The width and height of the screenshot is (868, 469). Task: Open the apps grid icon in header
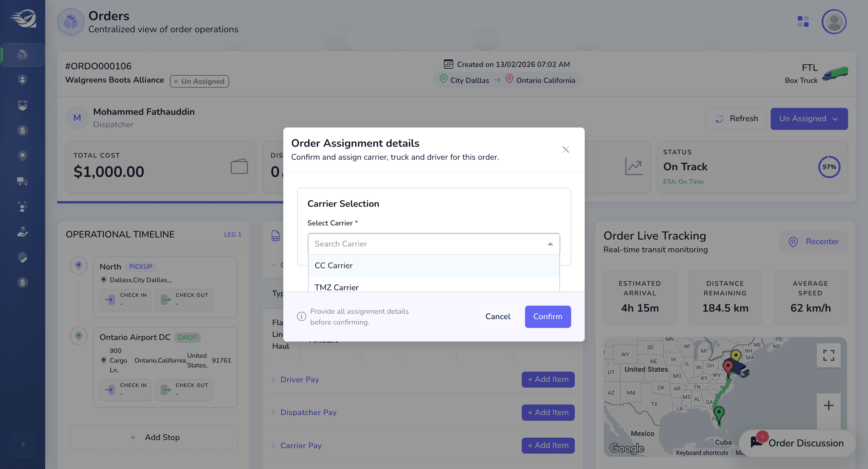[x=803, y=22]
